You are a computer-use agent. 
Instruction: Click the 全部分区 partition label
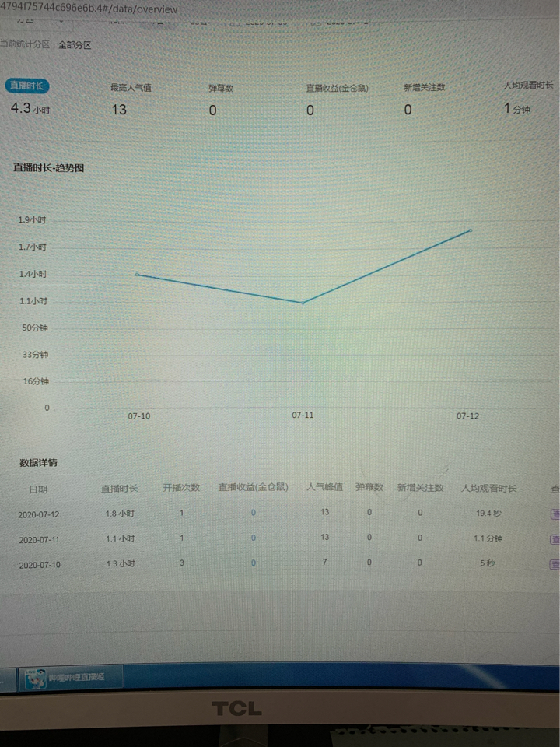(x=75, y=45)
